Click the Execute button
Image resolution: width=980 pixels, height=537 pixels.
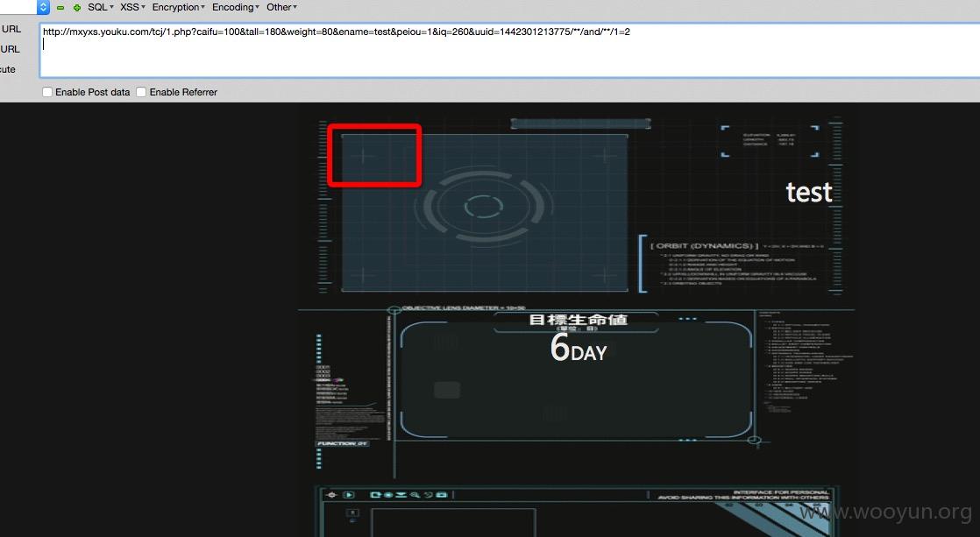(x=8, y=69)
